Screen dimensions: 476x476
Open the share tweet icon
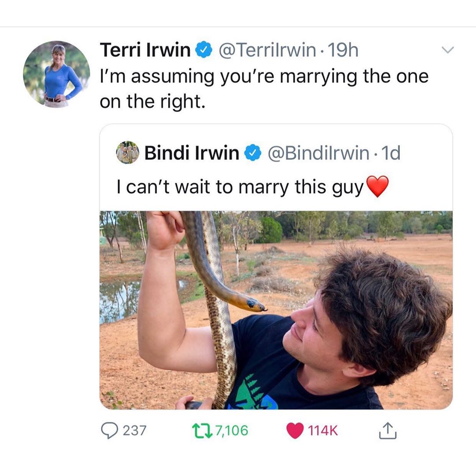[388, 430]
